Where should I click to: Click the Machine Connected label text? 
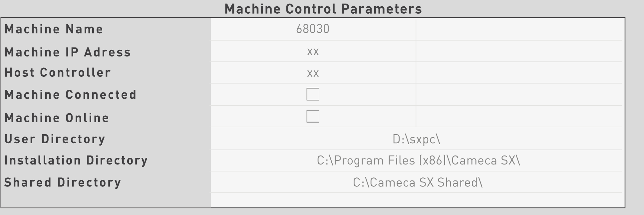point(71,95)
